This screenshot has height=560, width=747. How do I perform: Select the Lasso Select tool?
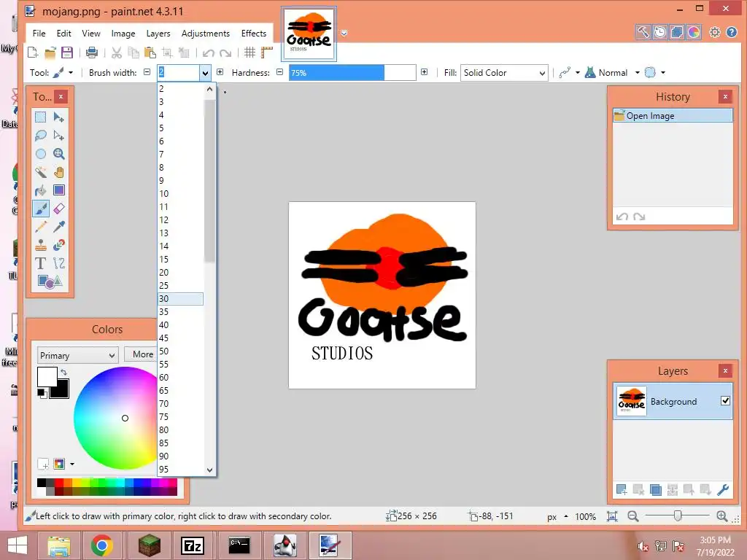pyautogui.click(x=41, y=135)
